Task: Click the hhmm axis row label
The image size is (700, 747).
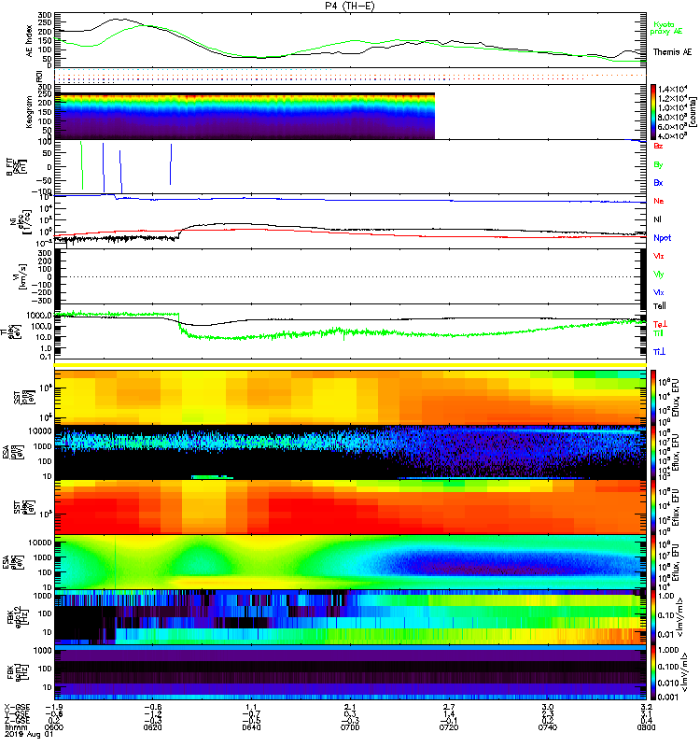Action: pyautogui.click(x=17, y=727)
